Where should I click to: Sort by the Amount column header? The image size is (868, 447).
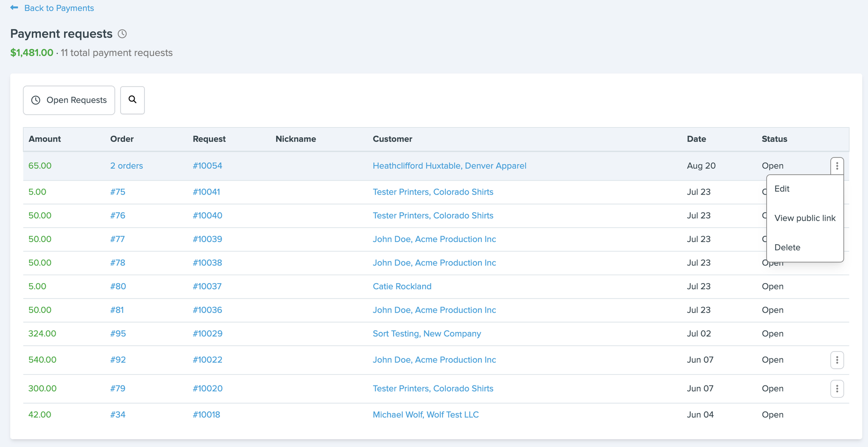tap(45, 139)
